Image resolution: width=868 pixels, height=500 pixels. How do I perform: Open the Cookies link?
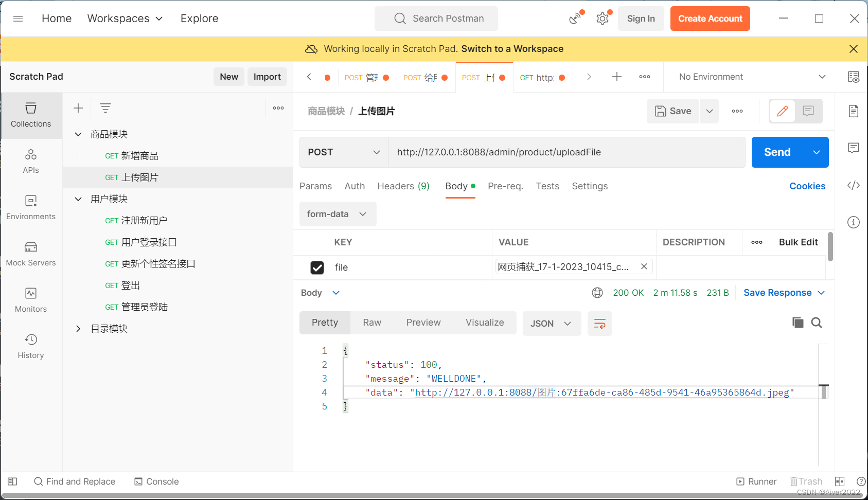click(807, 186)
